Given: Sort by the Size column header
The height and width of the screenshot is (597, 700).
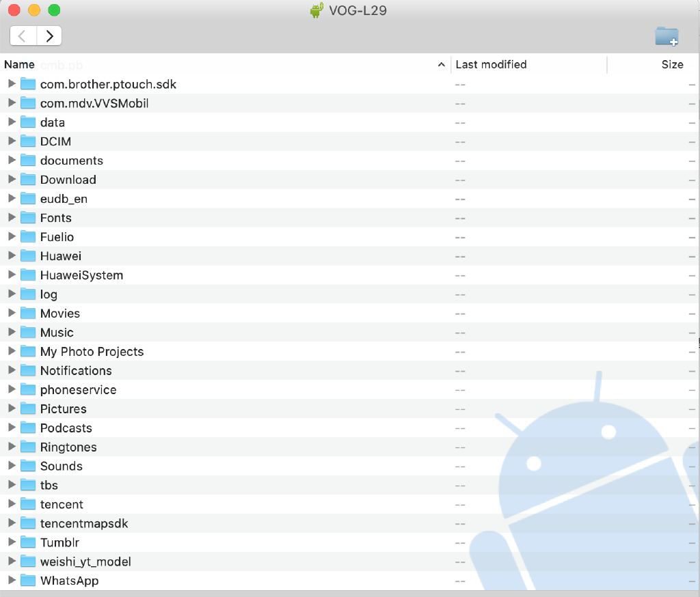Looking at the screenshot, I should pos(671,65).
